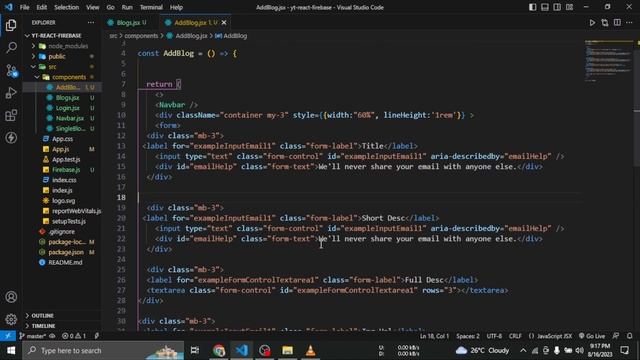Click the feedback icon in status bar

616,336
